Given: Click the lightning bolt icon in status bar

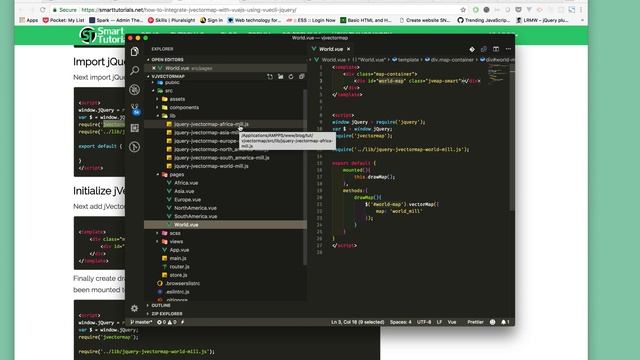Looking at the screenshot, I should (x=182, y=322).
